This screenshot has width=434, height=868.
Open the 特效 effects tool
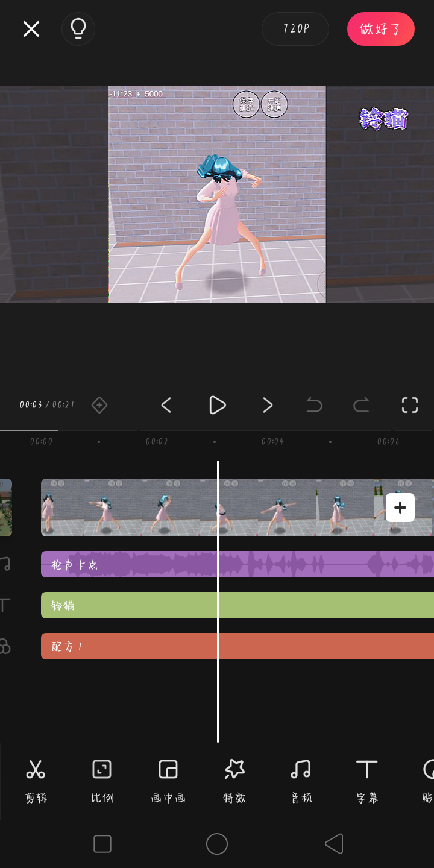tap(234, 781)
